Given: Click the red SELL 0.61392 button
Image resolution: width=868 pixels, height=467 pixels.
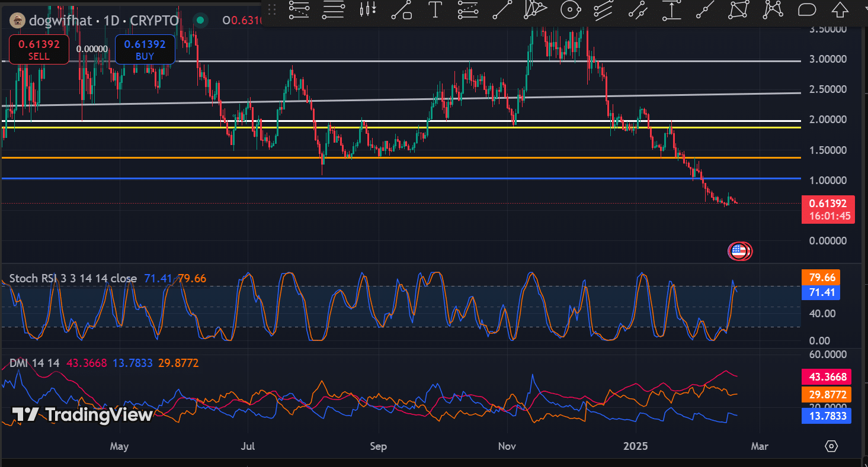Looking at the screenshot, I should [39, 50].
